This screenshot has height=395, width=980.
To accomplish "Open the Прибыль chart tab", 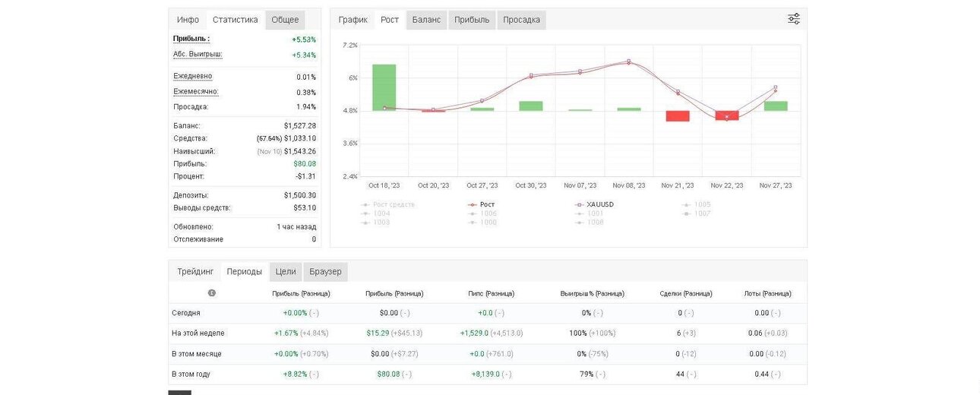I will coord(472,20).
